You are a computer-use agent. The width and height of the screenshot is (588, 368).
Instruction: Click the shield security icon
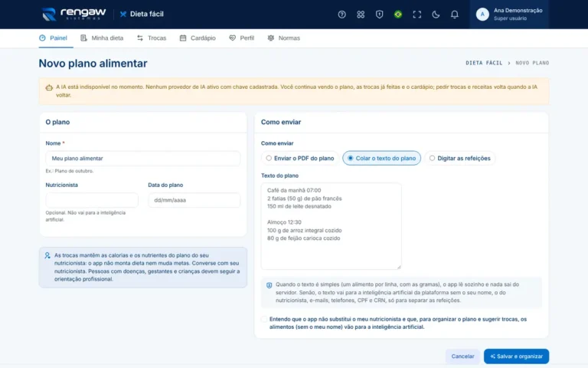pos(379,15)
